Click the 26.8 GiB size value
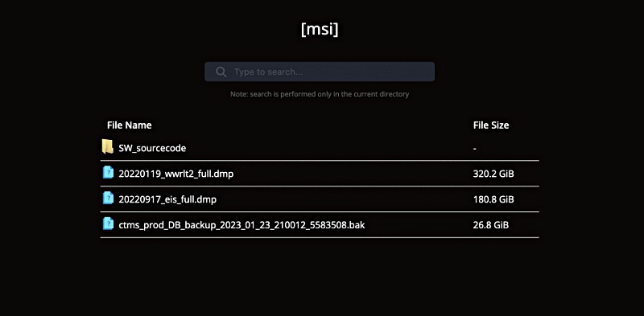644x316 pixels. pos(491,225)
